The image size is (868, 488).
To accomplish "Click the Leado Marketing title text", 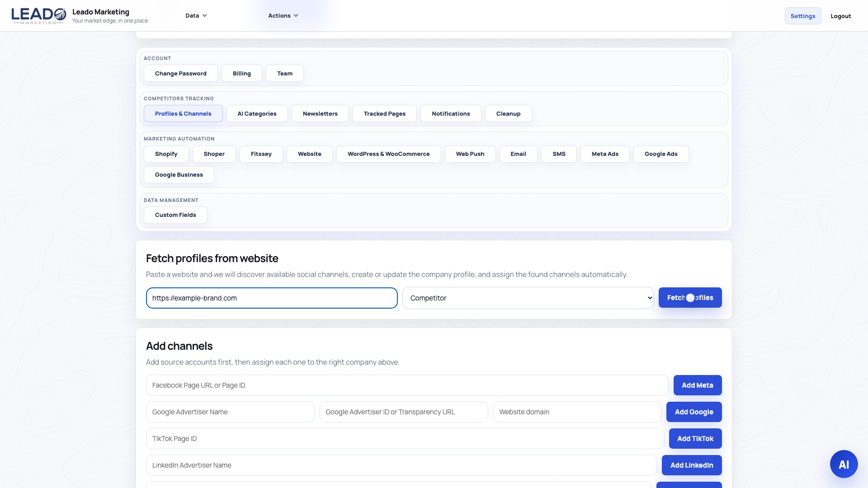I will [101, 12].
